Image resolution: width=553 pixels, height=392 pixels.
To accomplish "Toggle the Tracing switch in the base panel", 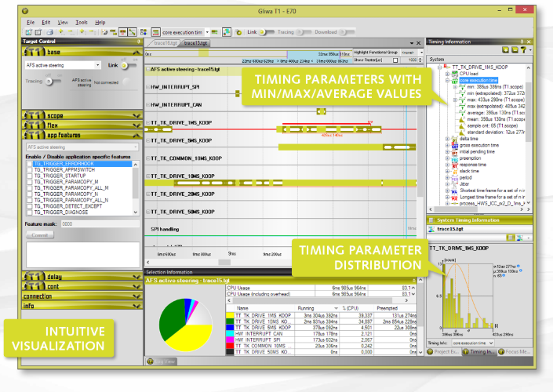I will coord(53,82).
